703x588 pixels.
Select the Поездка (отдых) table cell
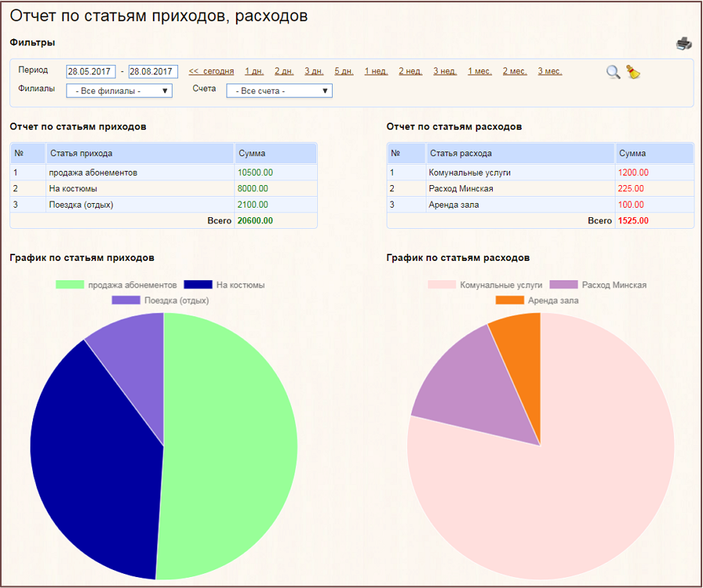140,205
